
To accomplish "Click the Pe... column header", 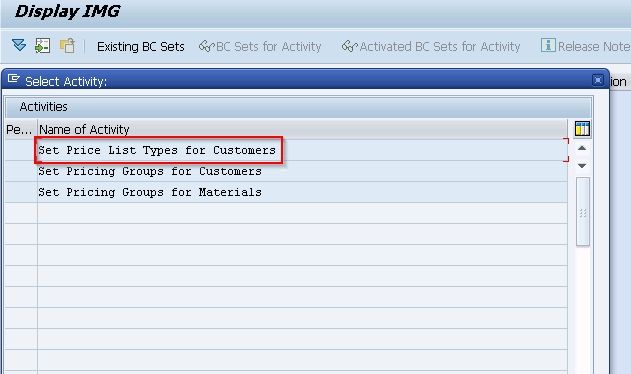I will 21,129.
